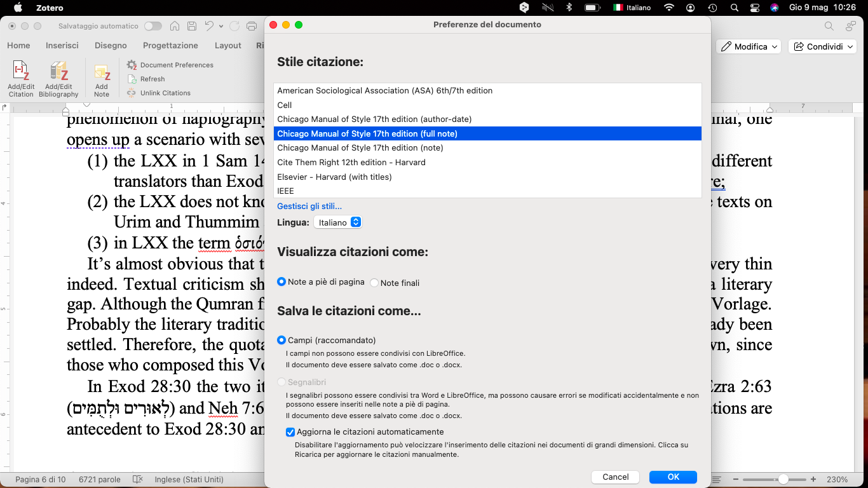868x488 pixels.
Task: Click the Cancel button
Action: click(x=615, y=477)
